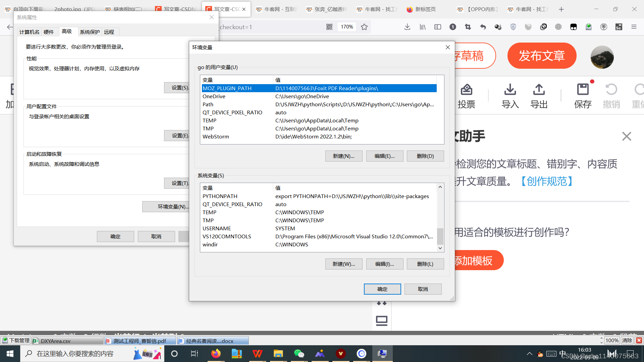This screenshot has width=644, height=362.
Task: Select the windir system variable row
Action: click(x=319, y=245)
